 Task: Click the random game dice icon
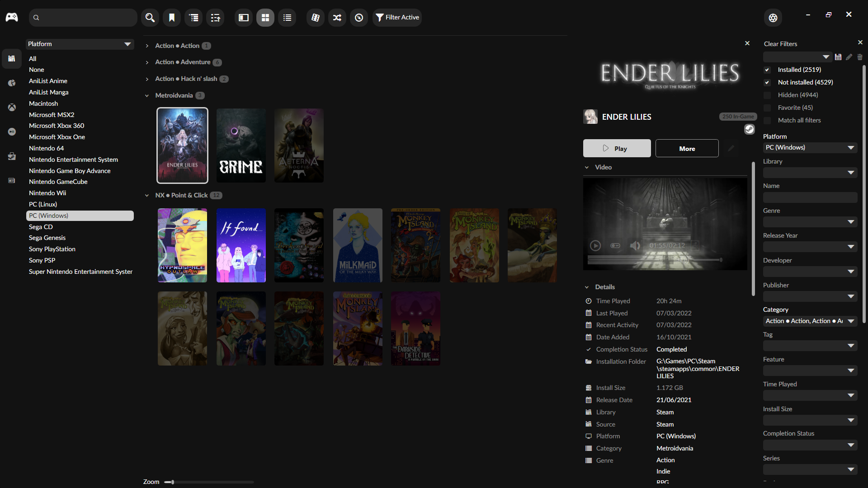pyautogui.click(x=316, y=18)
